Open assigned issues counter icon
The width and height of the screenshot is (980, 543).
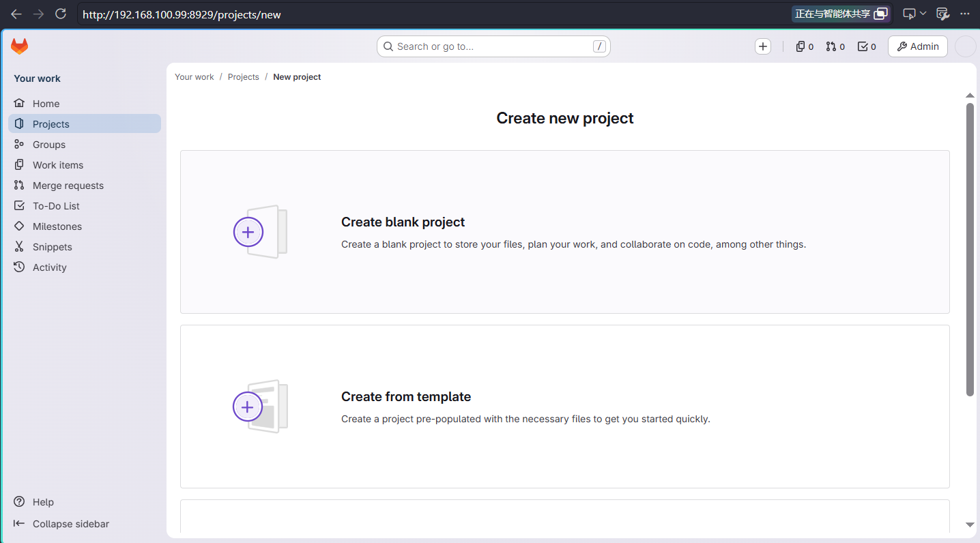(x=805, y=46)
